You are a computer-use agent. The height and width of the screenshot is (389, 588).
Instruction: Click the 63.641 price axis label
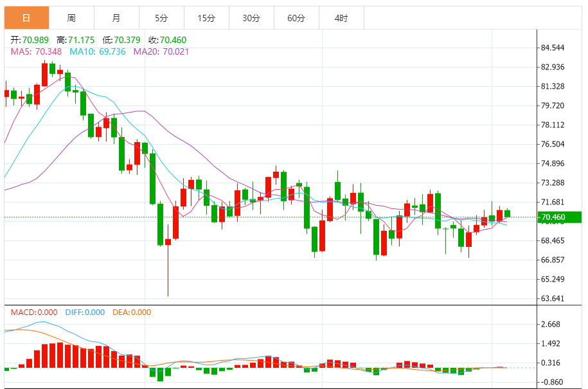click(x=553, y=298)
